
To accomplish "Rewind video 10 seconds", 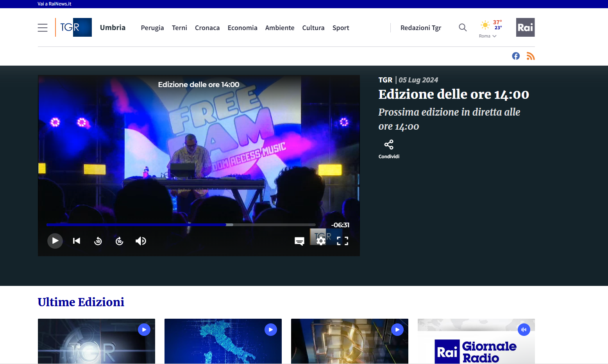I will [x=98, y=241].
